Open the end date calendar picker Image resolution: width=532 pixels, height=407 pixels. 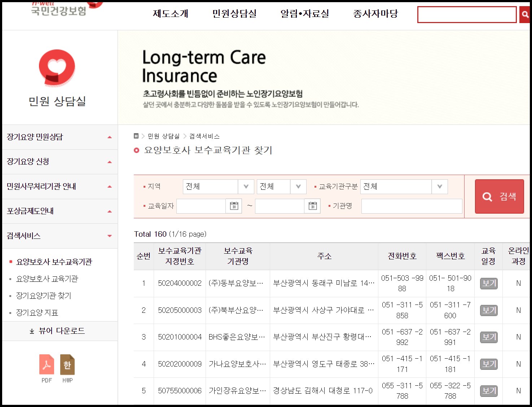312,206
